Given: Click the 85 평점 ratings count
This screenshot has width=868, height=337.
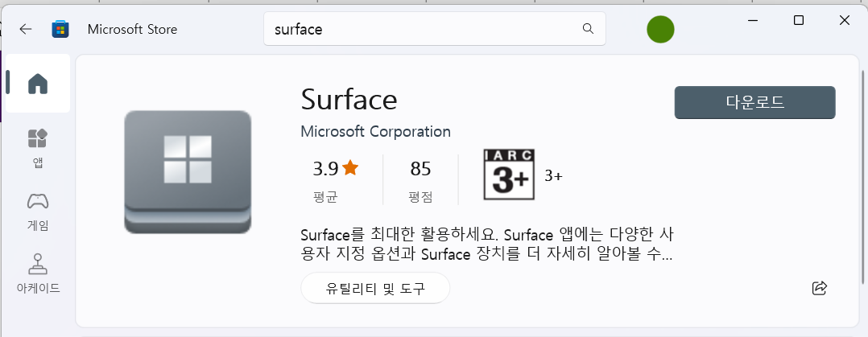Looking at the screenshot, I should [x=420, y=180].
